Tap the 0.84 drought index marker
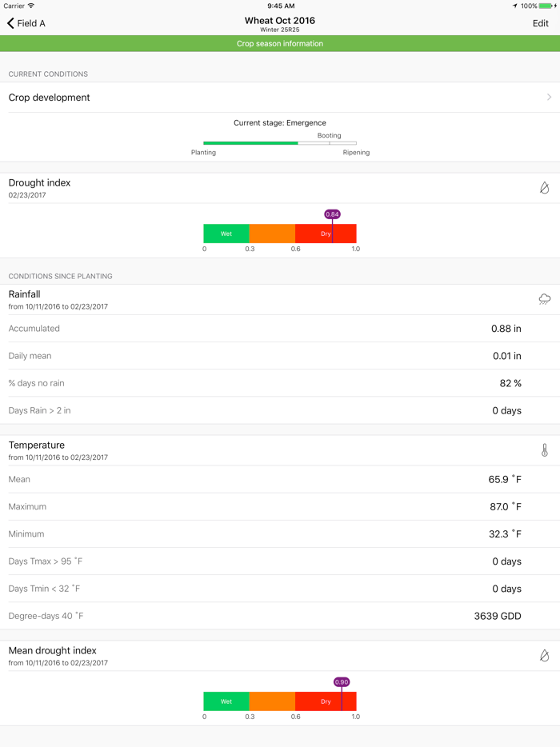Screen dimensions: 560x747 coord(334,214)
